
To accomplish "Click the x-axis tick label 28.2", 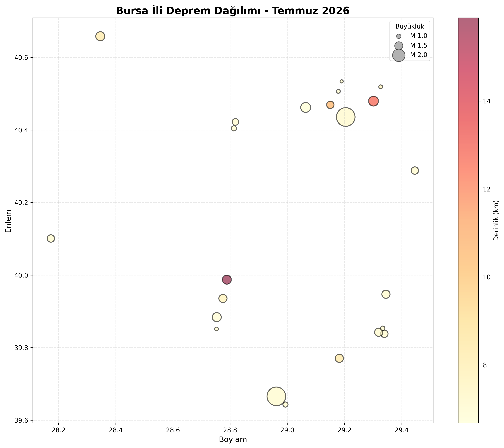I will [59, 430].
